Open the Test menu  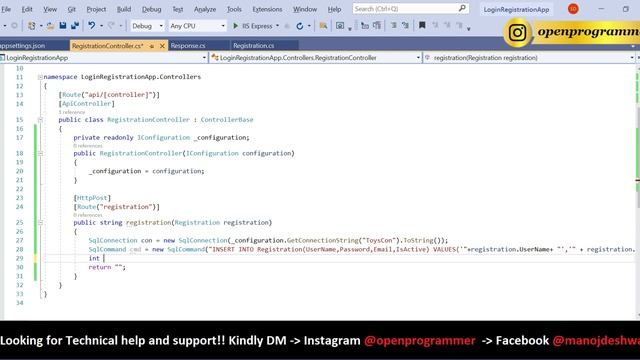click(178, 9)
